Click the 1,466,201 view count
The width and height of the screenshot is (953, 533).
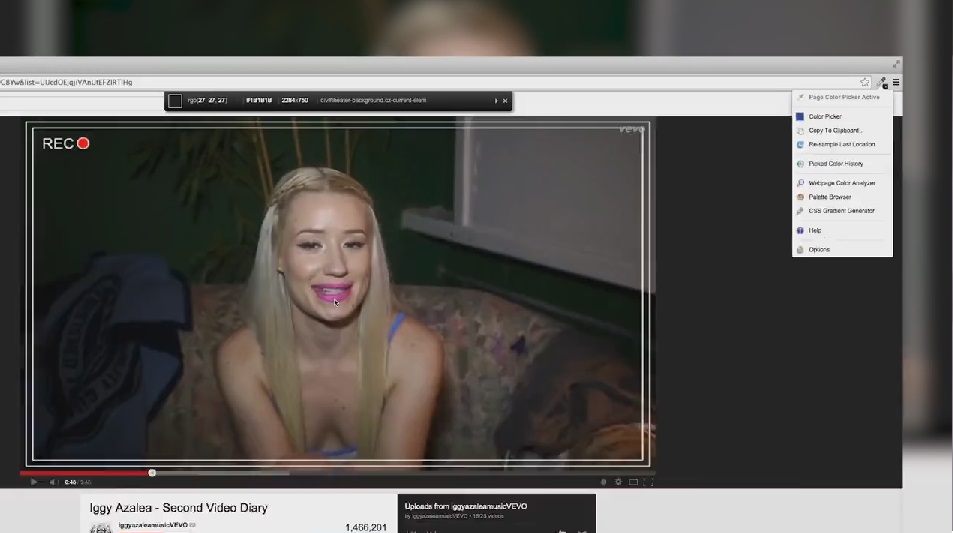pos(366,527)
